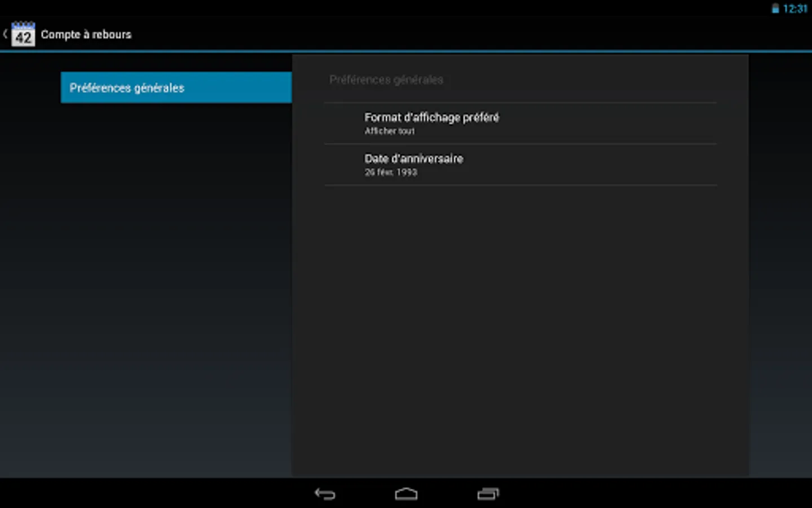Select the Compte à rebours app icon
Viewport: 812px width, 508px height.
(24, 34)
